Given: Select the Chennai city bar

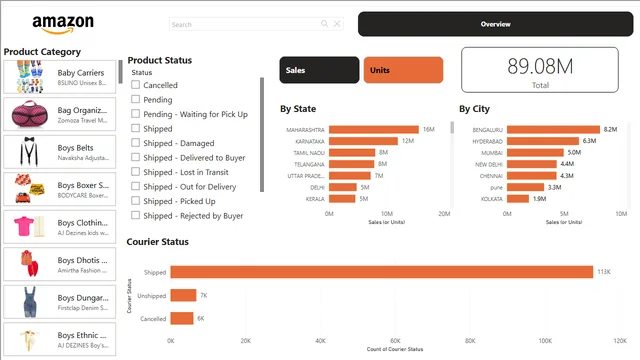Looking at the screenshot, I should click(531, 176).
